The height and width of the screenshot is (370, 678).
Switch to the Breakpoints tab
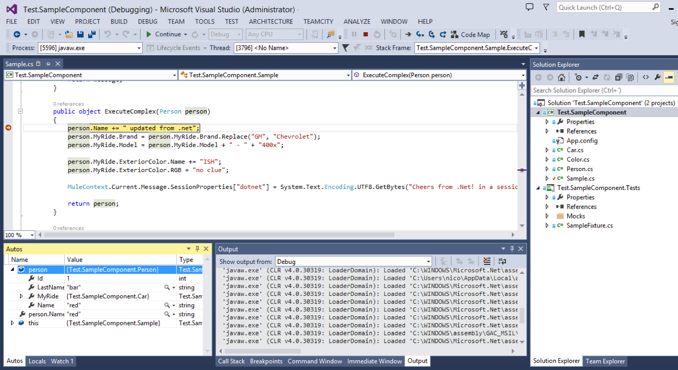tap(266, 361)
